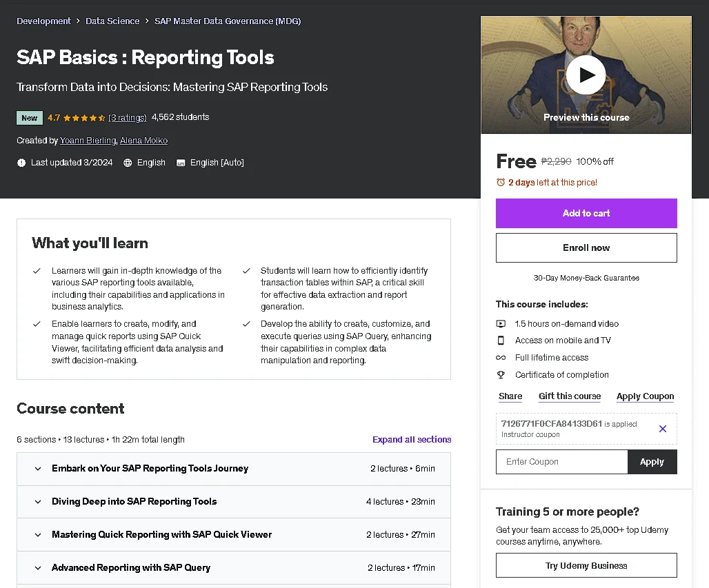Image resolution: width=709 pixels, height=588 pixels.
Task: Click the infinity lifetime access icon
Action: [x=501, y=358]
